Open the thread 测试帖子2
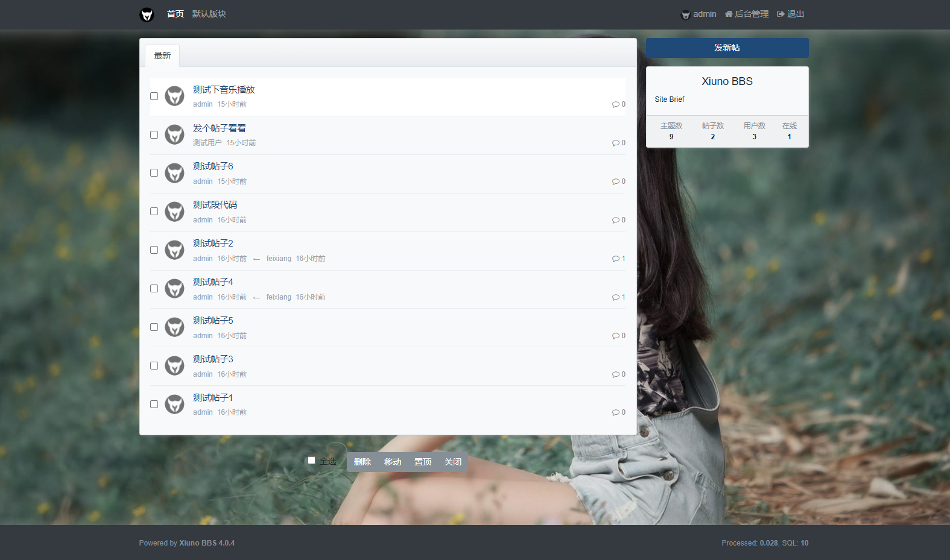Image resolution: width=950 pixels, height=560 pixels. 213,244
